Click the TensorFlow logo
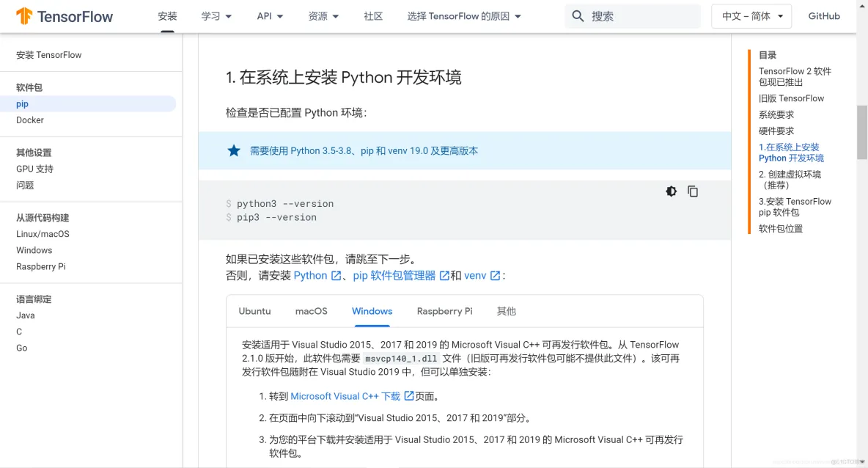 (x=65, y=17)
